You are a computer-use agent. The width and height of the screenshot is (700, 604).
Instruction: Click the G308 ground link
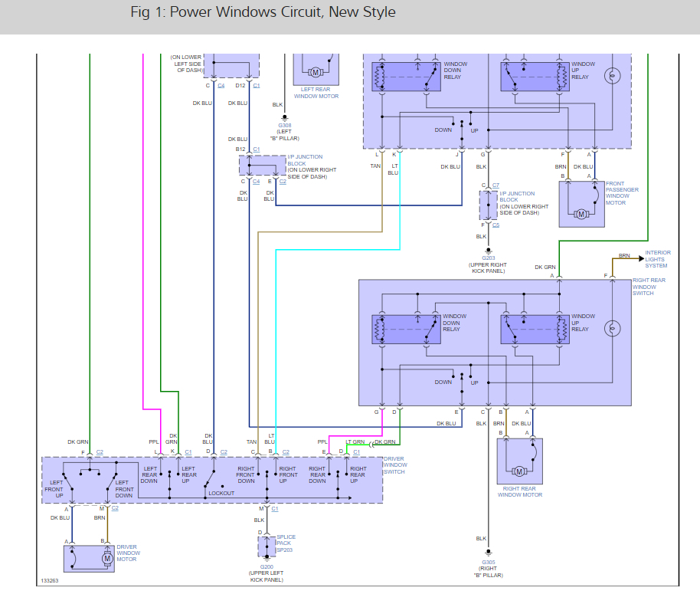[x=285, y=126]
